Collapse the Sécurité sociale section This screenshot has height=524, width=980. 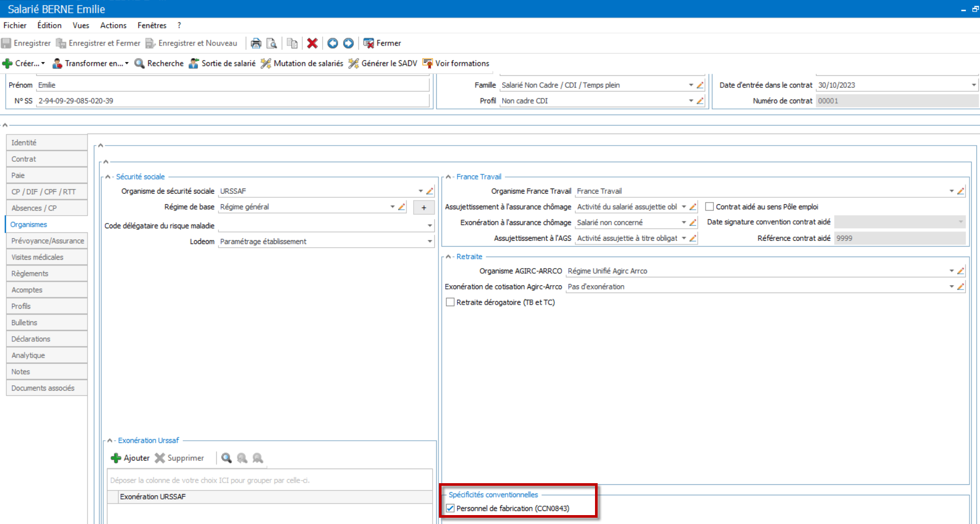point(108,177)
